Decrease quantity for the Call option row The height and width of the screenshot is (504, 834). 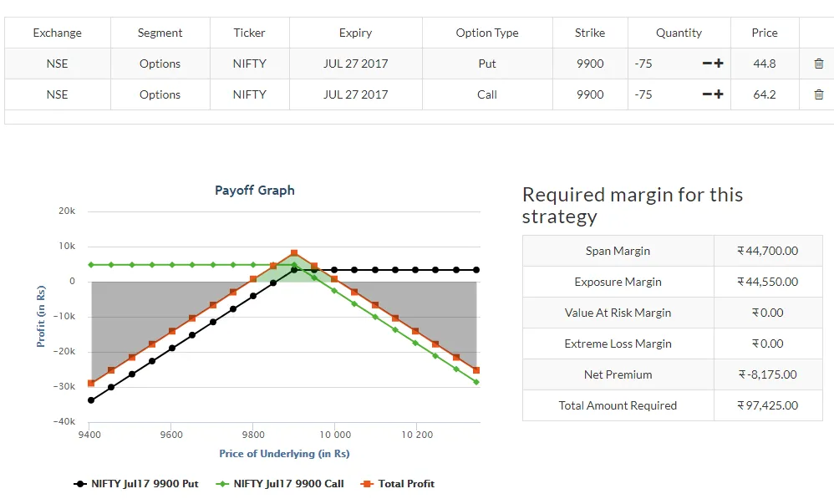pyautogui.click(x=707, y=95)
